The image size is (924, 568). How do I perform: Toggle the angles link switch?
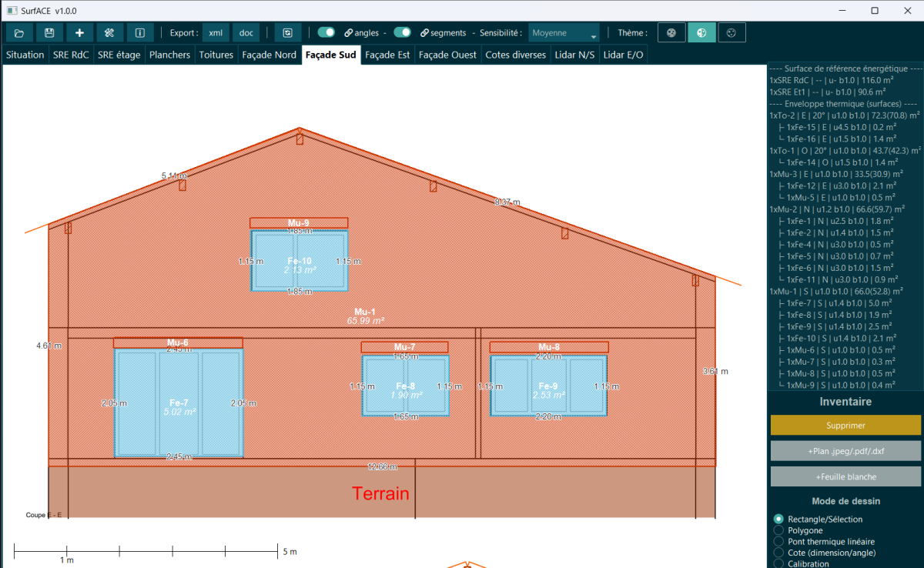pyautogui.click(x=326, y=32)
